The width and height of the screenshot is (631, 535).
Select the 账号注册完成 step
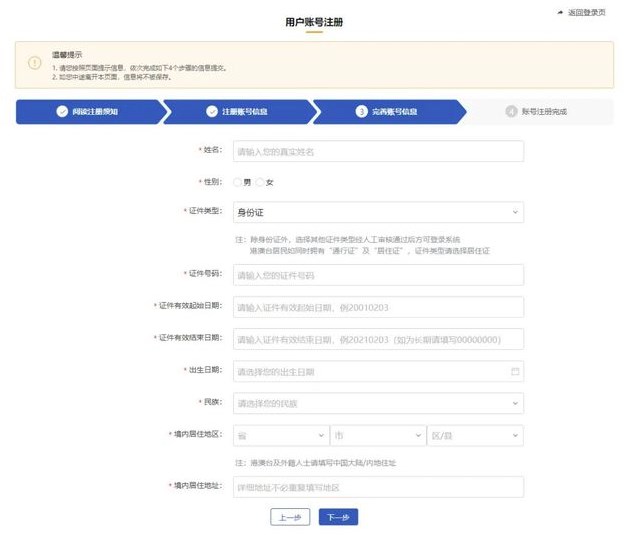click(x=539, y=112)
